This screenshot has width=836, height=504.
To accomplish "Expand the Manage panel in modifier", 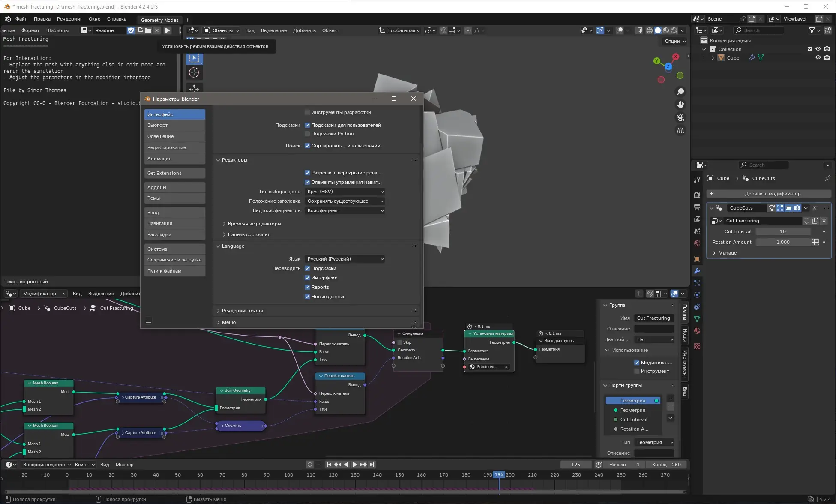I will point(727,253).
